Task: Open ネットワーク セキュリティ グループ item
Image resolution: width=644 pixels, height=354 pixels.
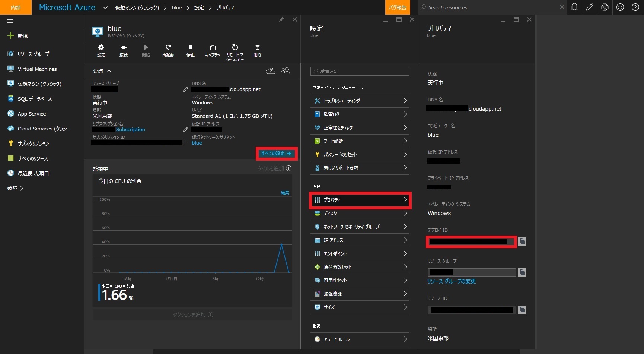Action: point(360,227)
